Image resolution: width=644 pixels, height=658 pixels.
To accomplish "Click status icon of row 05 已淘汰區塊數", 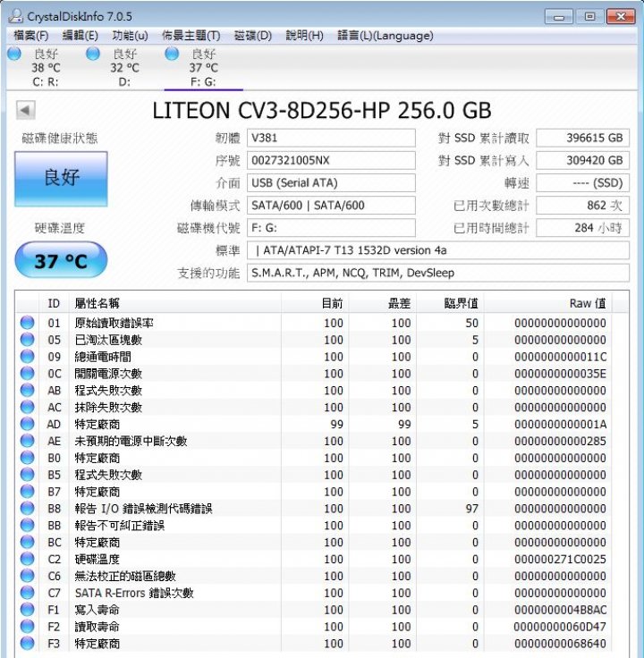I will [x=28, y=339].
